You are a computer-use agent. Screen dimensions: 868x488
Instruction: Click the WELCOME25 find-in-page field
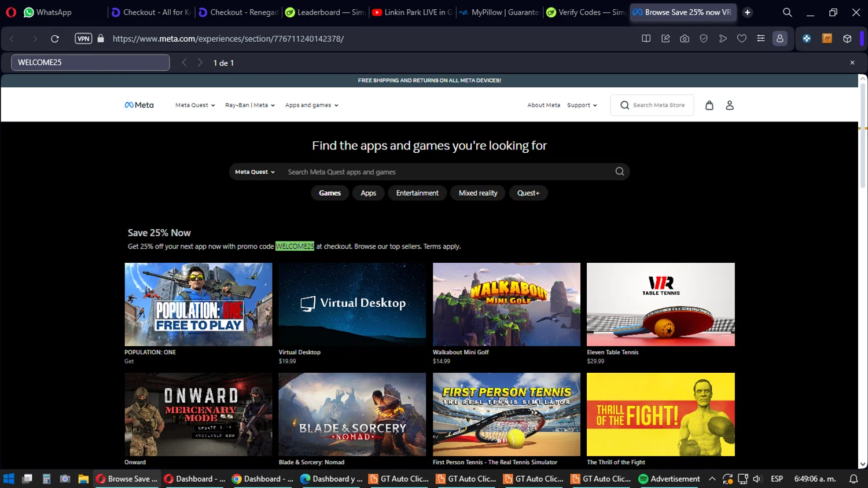pos(90,63)
